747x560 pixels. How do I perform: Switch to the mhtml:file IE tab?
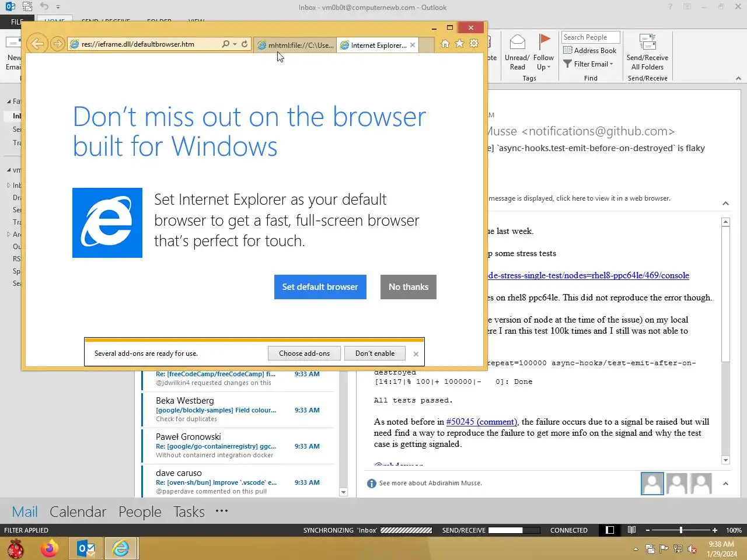tap(295, 45)
